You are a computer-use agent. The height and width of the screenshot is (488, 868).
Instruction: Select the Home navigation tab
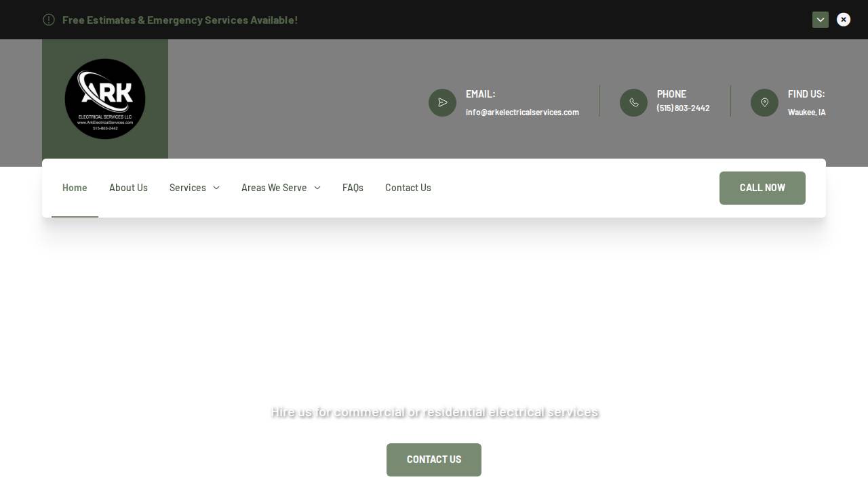click(x=75, y=188)
